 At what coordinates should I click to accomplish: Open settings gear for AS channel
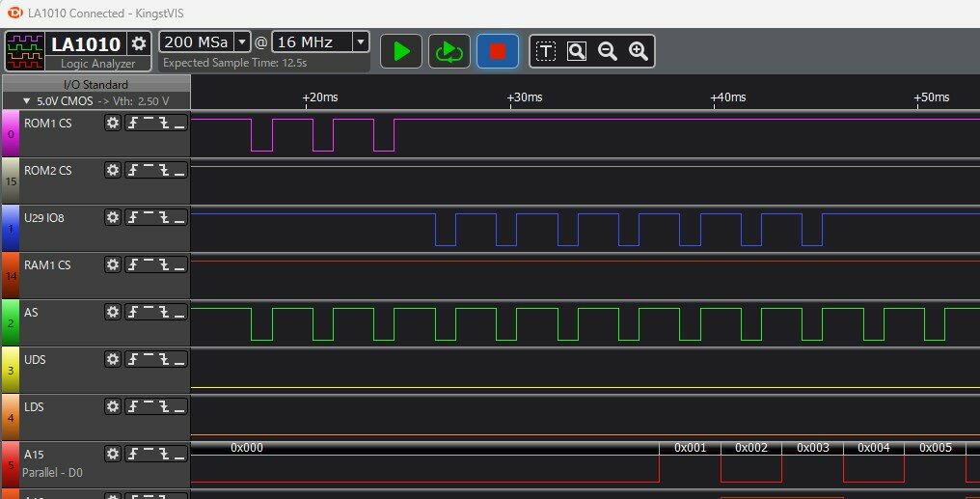pyautogui.click(x=113, y=312)
